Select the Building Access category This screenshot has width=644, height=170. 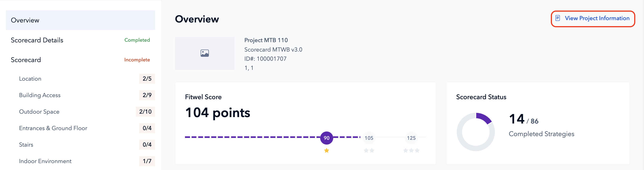[40, 95]
